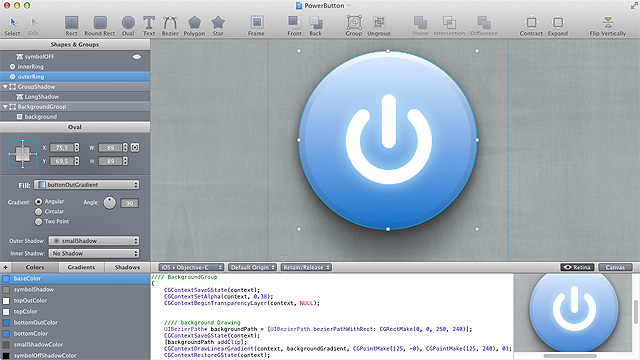Viewport: 640px width, 360px height.
Task: Toggle the width-height lock icon
Action: click(x=135, y=147)
